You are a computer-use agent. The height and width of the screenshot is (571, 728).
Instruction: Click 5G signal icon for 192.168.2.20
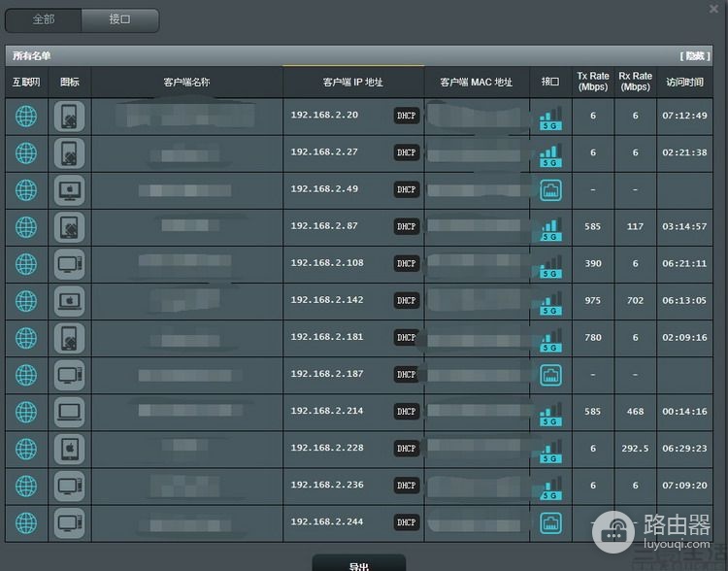click(x=550, y=118)
